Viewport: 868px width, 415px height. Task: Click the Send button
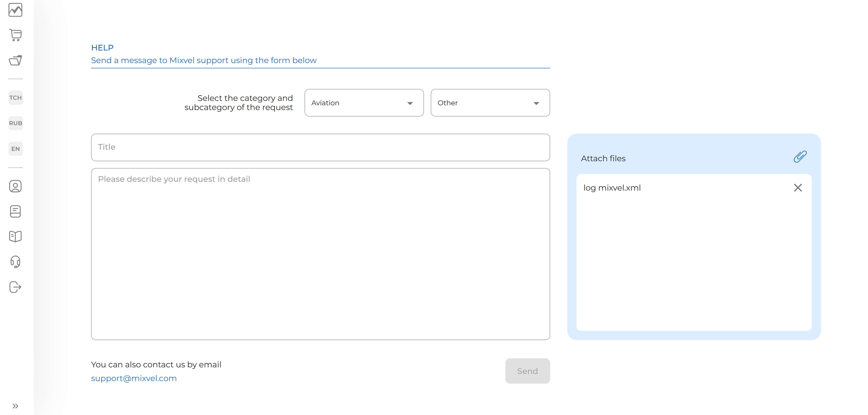click(527, 371)
